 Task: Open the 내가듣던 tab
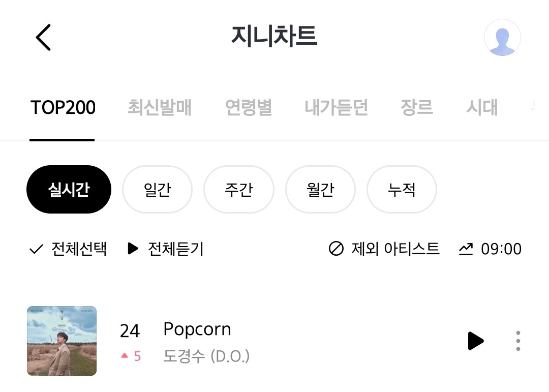(x=336, y=108)
